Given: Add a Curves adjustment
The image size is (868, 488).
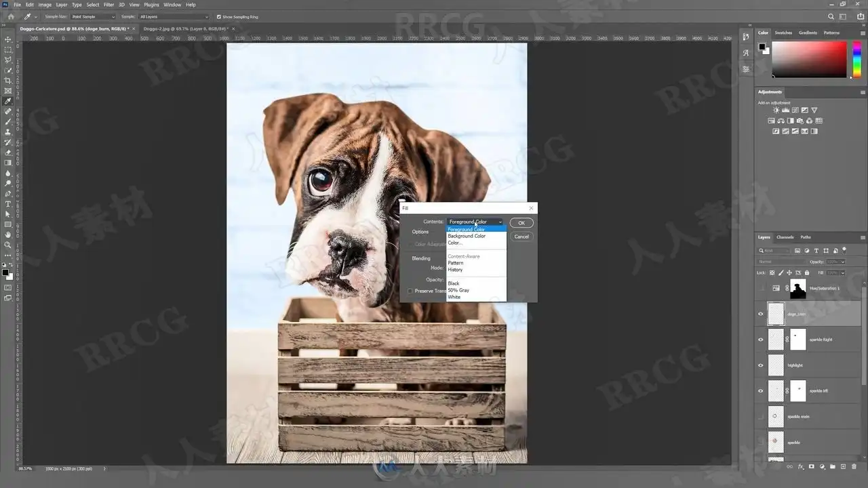Looking at the screenshot, I should pyautogui.click(x=795, y=110).
